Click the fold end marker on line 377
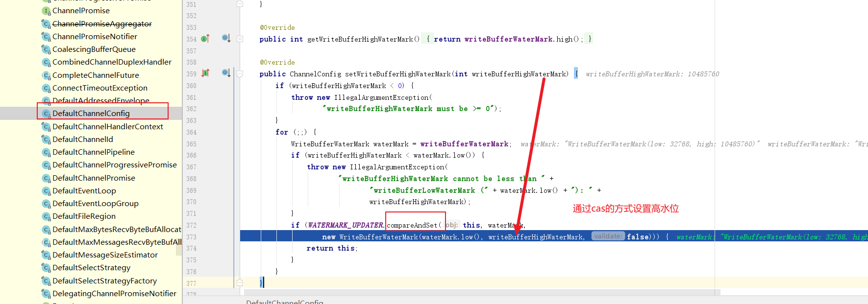 (x=240, y=282)
